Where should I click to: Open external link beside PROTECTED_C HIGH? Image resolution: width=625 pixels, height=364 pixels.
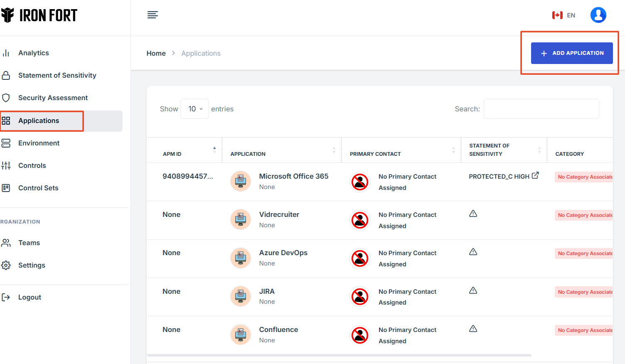[535, 175]
